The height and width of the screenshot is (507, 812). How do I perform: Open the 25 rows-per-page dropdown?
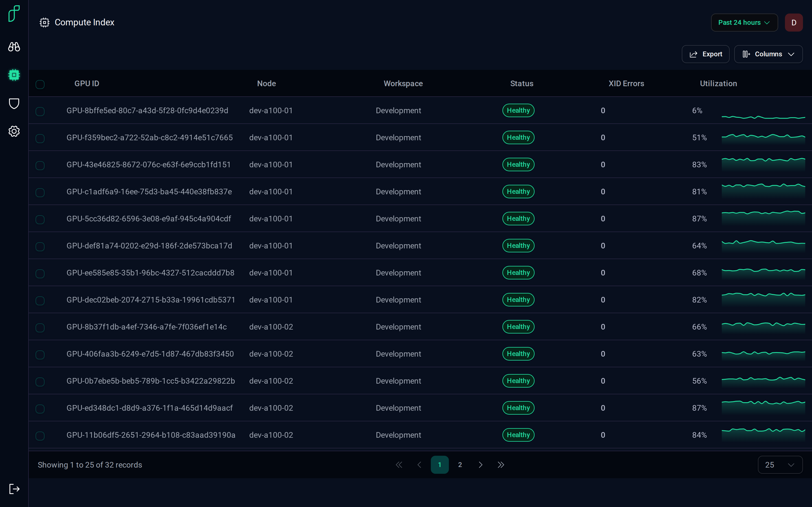click(780, 465)
